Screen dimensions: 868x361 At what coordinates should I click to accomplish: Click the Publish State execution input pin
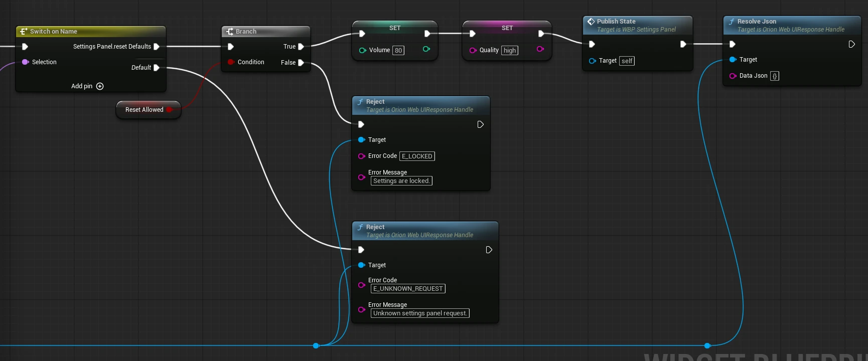click(592, 44)
